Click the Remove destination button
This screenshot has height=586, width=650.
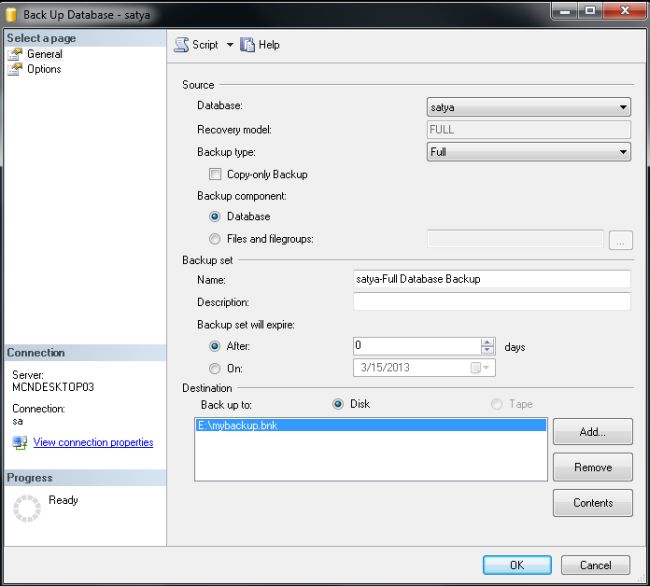pos(592,467)
